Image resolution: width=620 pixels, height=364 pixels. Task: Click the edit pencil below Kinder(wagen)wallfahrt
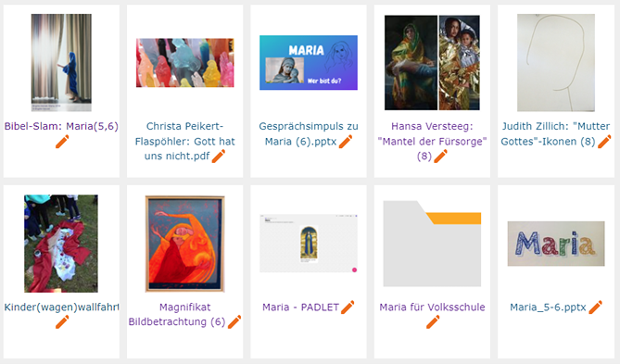point(62,321)
